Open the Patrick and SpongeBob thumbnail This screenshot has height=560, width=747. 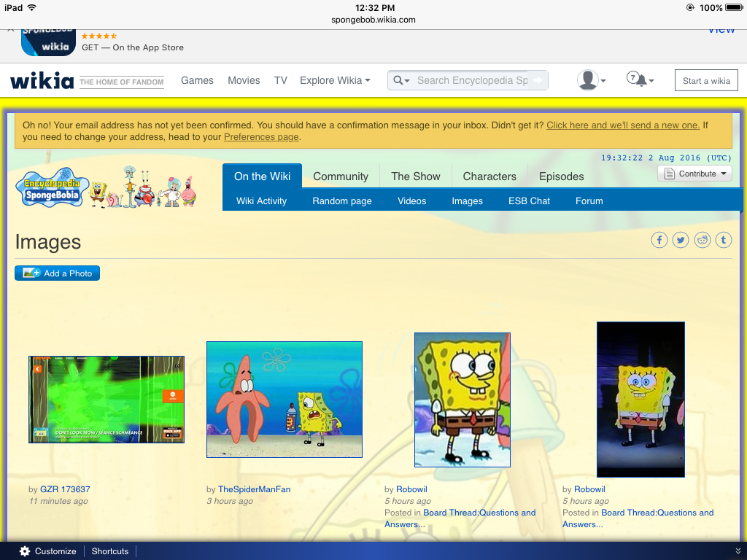tap(285, 400)
